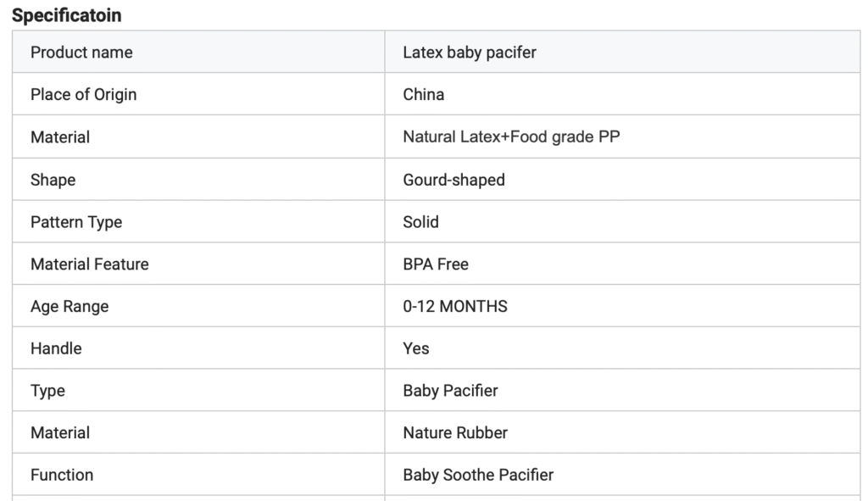Select the Baby Soothe Pacifier value
Screen dimensions: 868x501
(478, 476)
